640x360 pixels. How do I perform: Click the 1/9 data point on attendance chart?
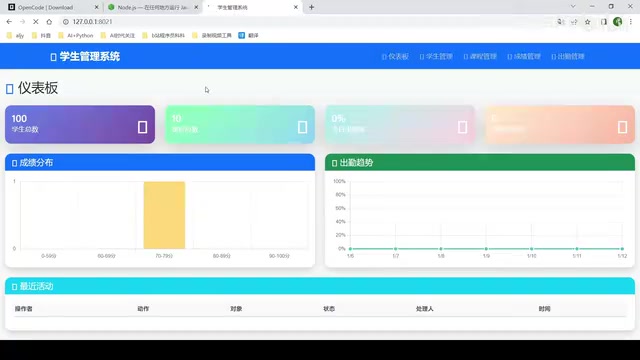pos(486,249)
